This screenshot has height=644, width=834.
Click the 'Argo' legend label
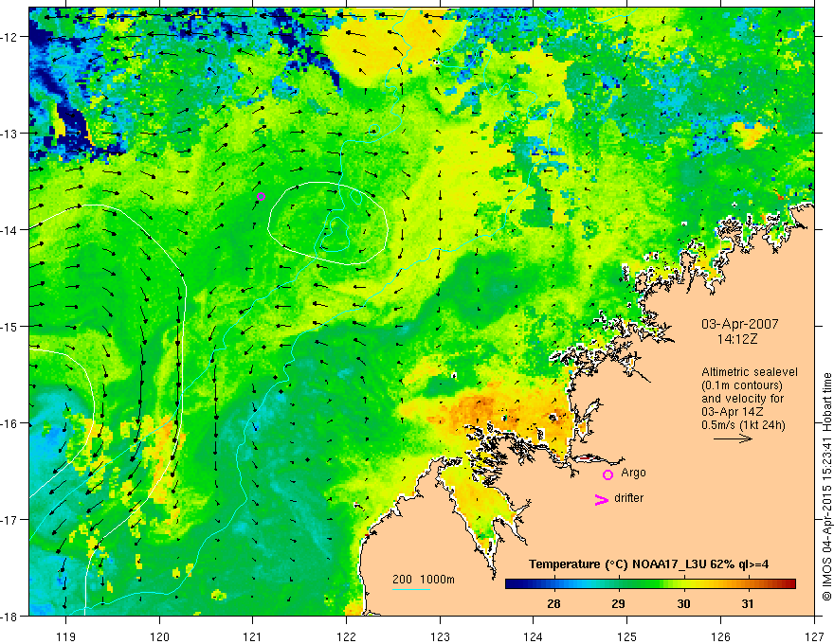tap(633, 473)
